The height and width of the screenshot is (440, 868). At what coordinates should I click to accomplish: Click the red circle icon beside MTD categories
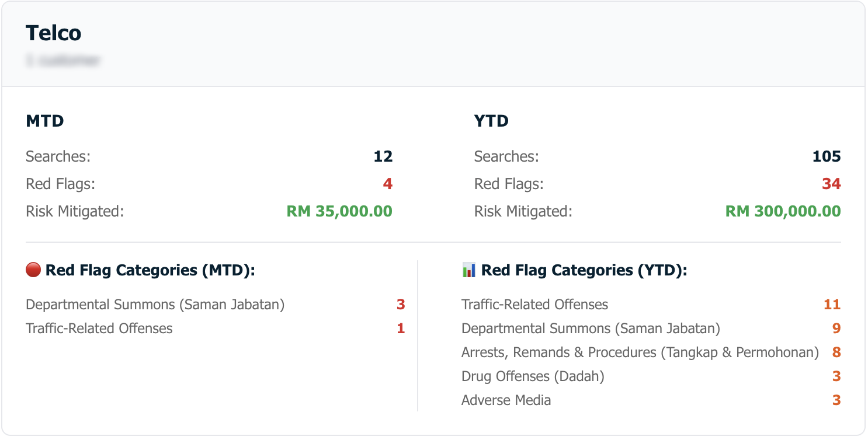click(33, 270)
